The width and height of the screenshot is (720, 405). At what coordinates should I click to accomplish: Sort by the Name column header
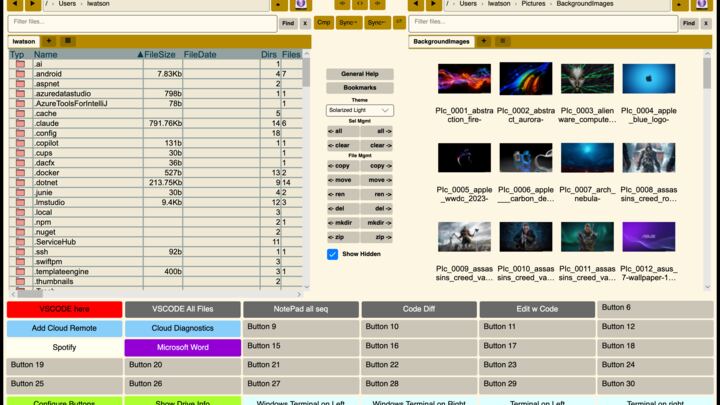coord(87,54)
